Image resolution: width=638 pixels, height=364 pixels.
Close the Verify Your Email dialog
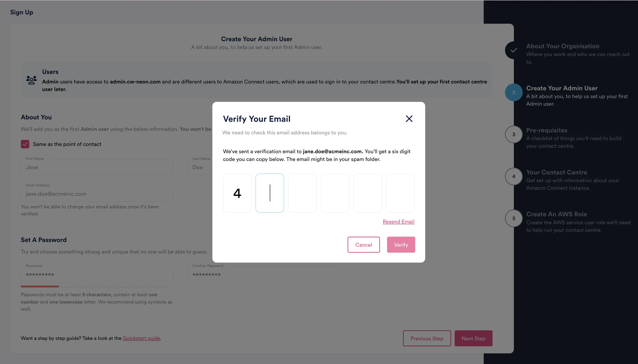click(x=409, y=119)
